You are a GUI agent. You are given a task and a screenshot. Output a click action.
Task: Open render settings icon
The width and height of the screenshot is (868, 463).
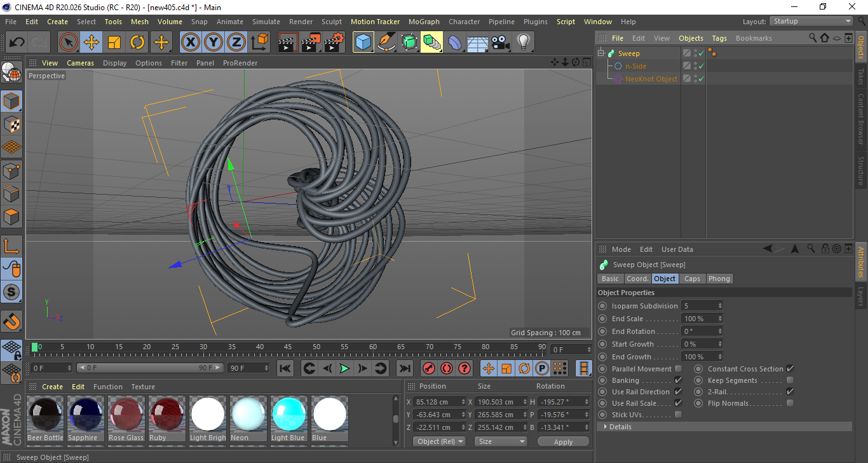click(x=334, y=43)
